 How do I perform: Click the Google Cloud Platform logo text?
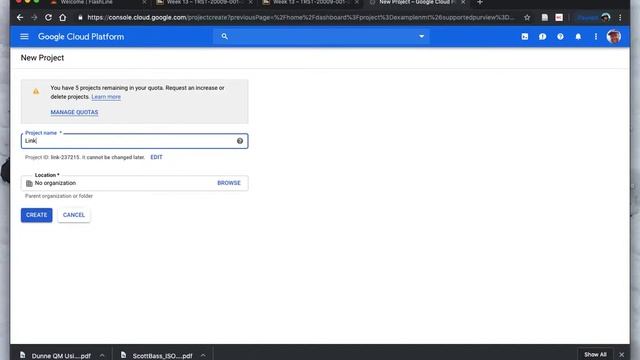[x=81, y=37]
